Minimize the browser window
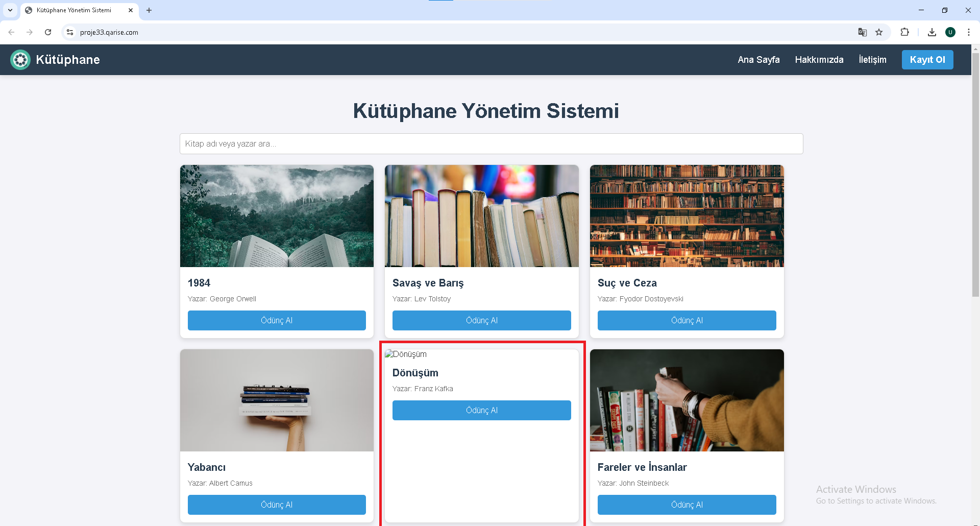Screen dimensions: 980x526 (921, 10)
